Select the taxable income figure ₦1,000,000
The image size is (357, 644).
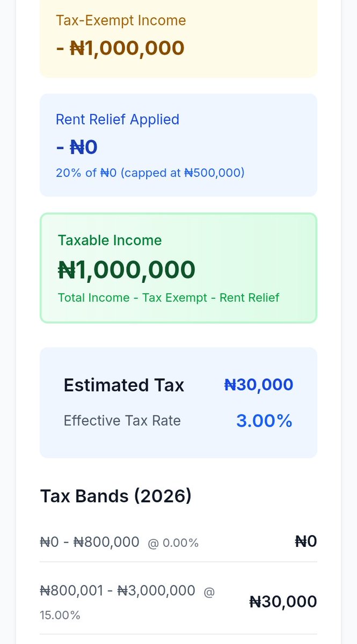click(127, 270)
